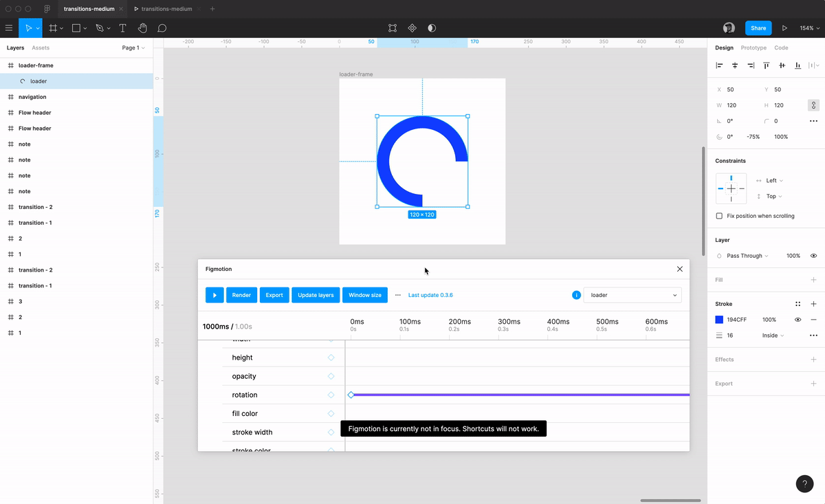Open horizontal constraint Left dropdown
This screenshot has width=825, height=504.
point(774,180)
